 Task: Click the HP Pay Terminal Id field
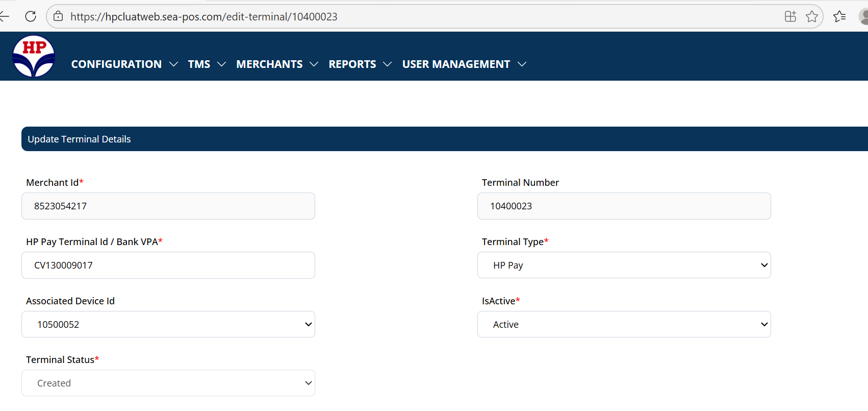point(168,265)
